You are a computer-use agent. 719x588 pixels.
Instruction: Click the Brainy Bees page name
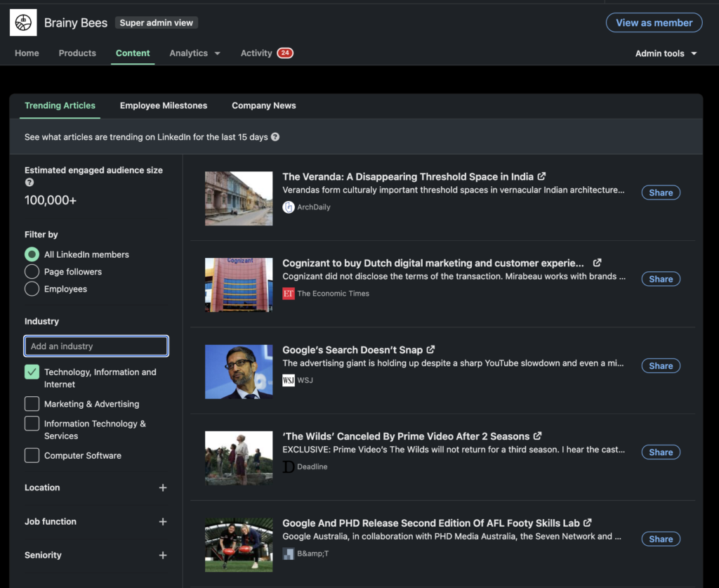[76, 22]
